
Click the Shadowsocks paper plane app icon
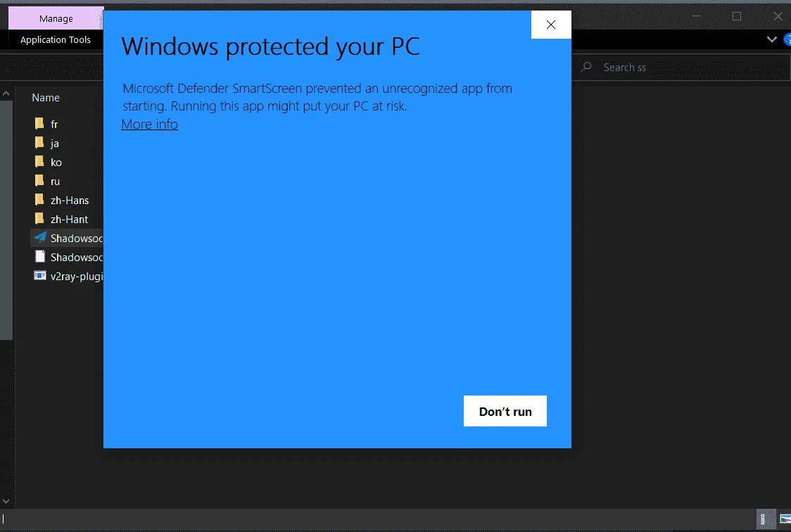click(x=40, y=238)
